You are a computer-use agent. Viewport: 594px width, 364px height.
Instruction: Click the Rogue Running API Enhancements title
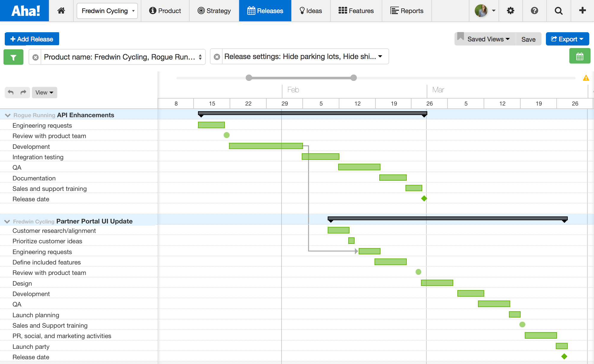pyautogui.click(x=64, y=115)
